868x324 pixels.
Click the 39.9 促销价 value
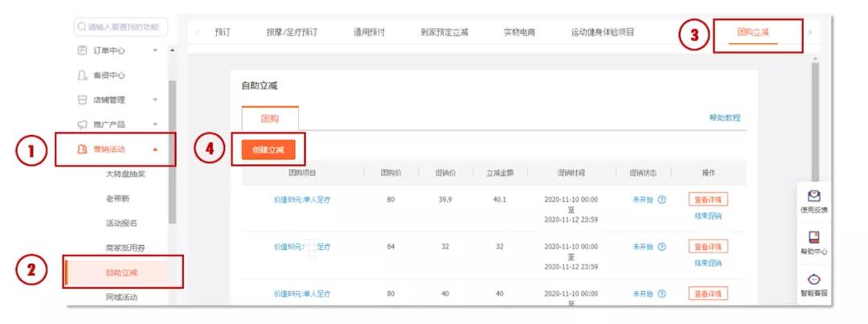coord(445,199)
